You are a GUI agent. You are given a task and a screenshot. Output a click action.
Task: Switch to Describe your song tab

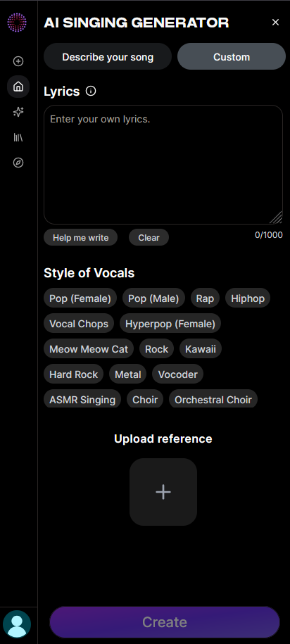[108, 57]
